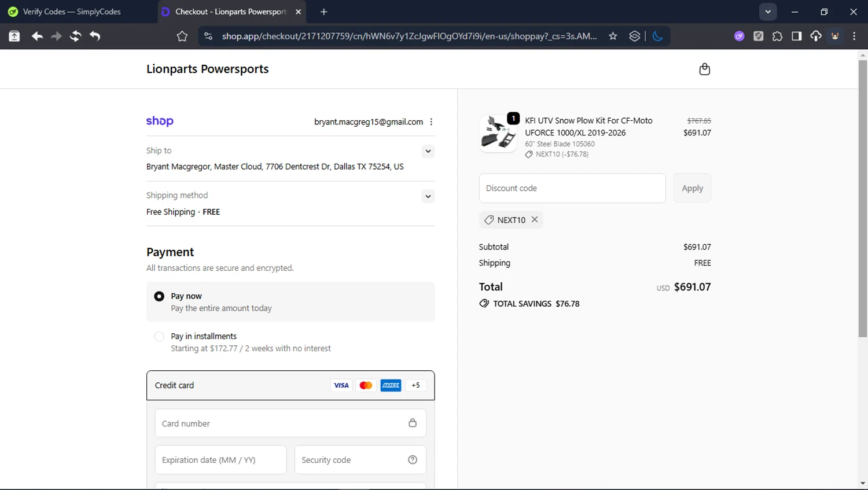Click the snow plow product thumbnail
Image resolution: width=868 pixels, height=490 pixels.
tap(498, 133)
